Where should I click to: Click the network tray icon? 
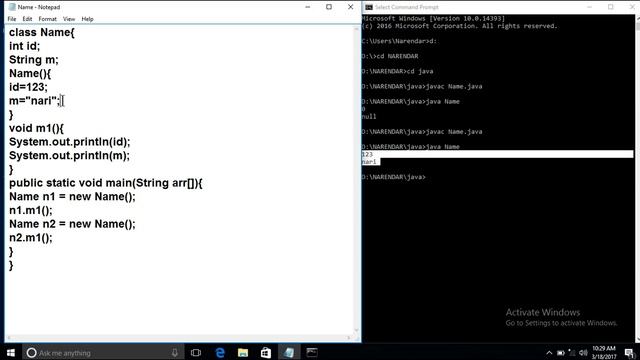coord(572,353)
